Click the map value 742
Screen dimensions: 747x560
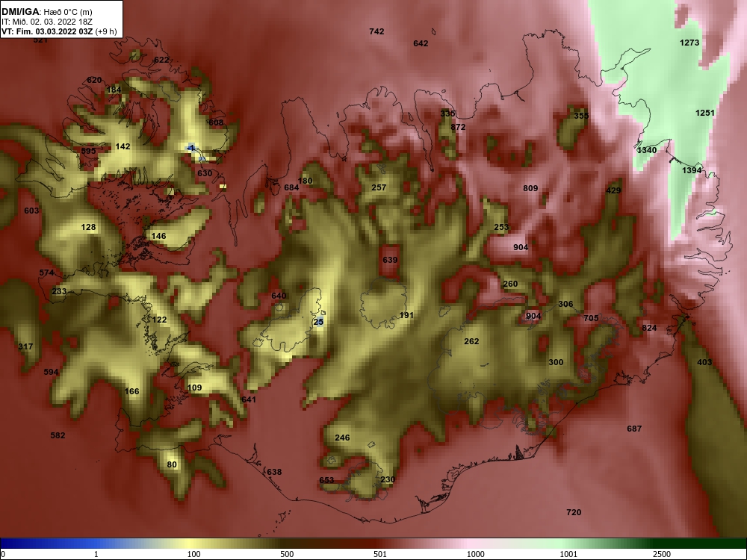[x=376, y=31]
